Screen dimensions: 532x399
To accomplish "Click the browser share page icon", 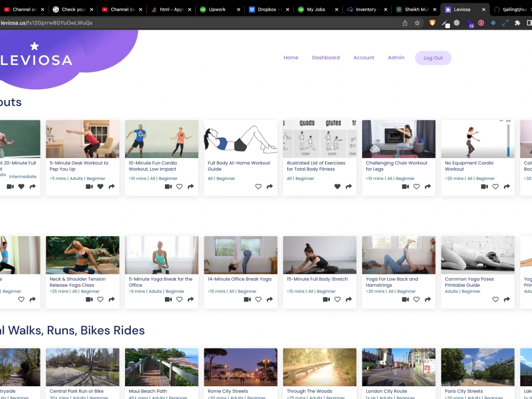I will tap(405, 23).
